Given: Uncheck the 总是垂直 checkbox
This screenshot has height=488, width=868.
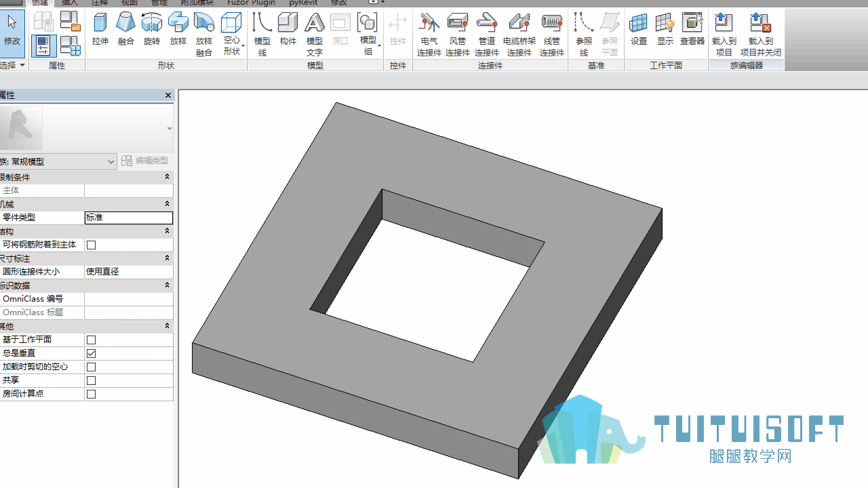Looking at the screenshot, I should 92,353.
